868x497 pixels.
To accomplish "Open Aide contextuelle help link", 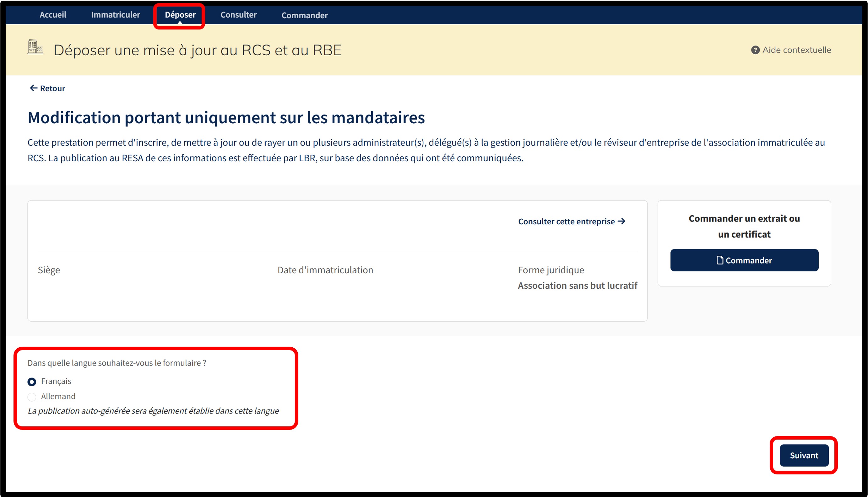I will (796, 50).
